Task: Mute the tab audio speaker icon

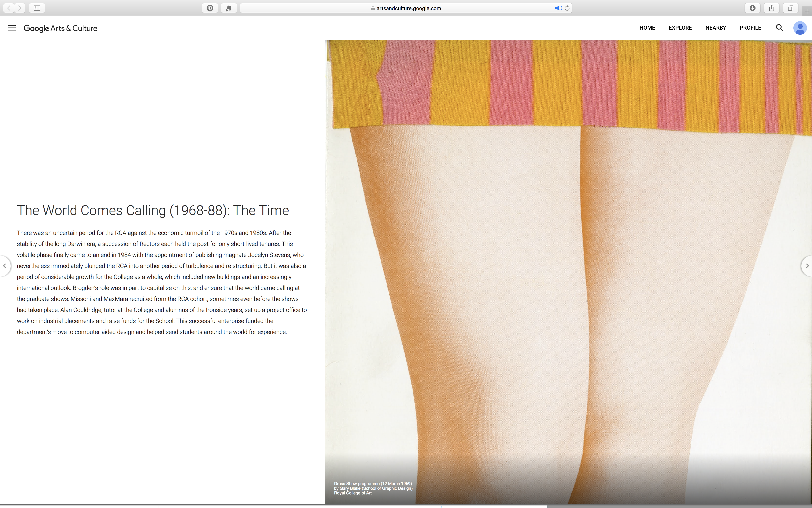Action: (558, 8)
